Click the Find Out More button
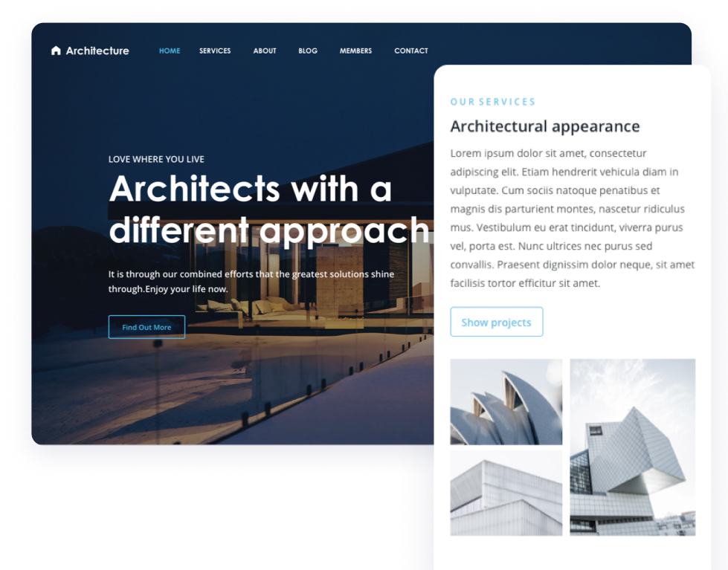This screenshot has height=570, width=728. pos(146,327)
